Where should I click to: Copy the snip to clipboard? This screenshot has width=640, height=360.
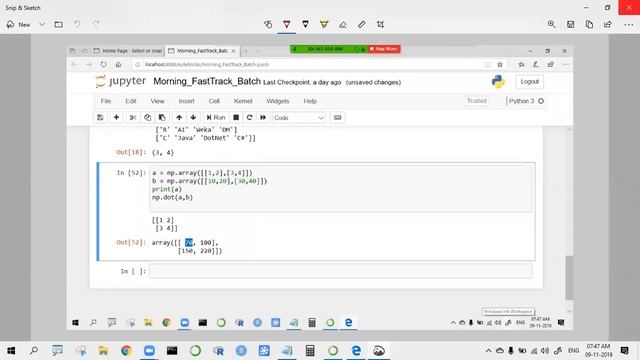(589, 24)
